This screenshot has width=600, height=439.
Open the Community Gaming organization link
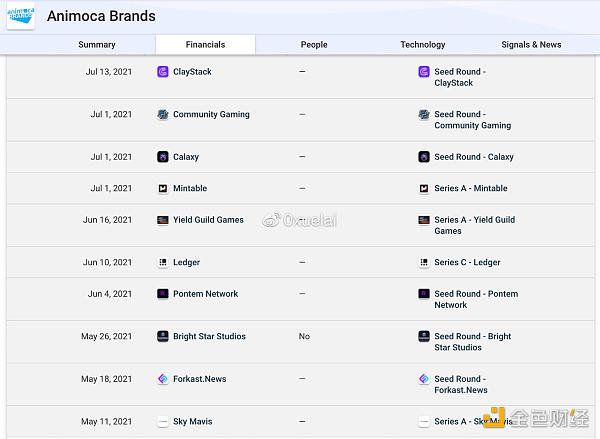click(x=211, y=114)
